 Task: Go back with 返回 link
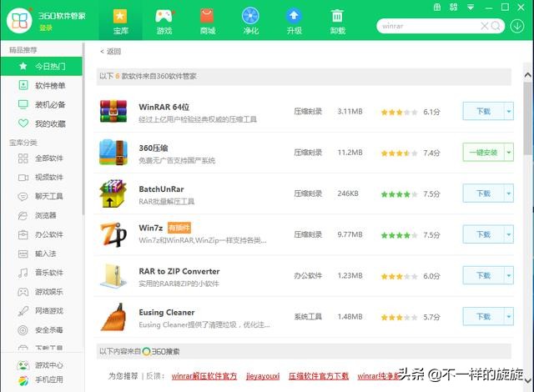tap(111, 52)
